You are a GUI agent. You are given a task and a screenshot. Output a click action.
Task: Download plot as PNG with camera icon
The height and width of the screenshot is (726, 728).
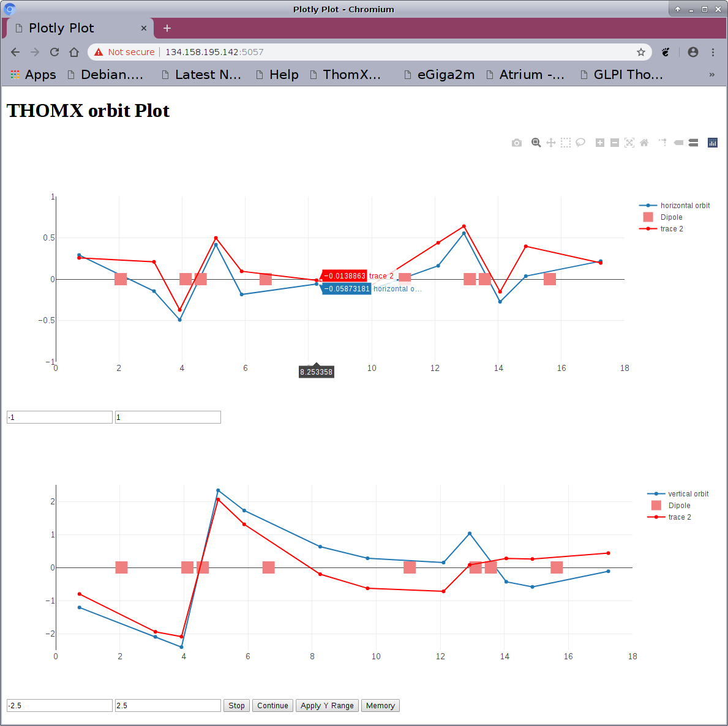click(517, 143)
